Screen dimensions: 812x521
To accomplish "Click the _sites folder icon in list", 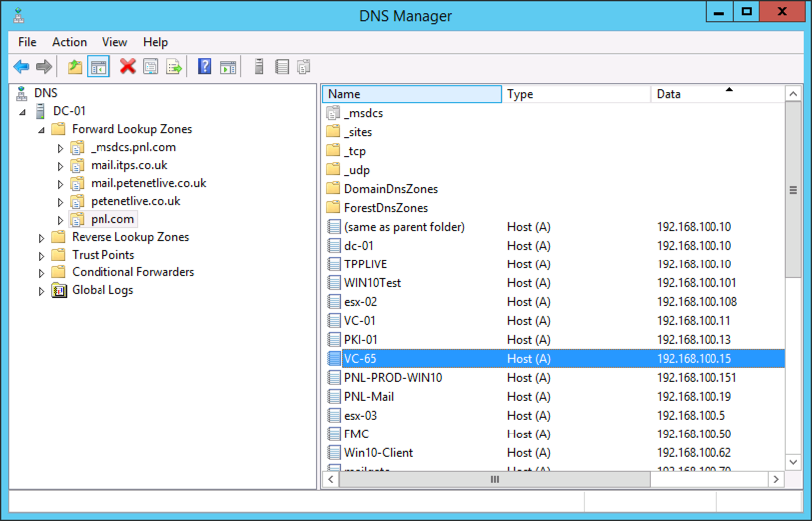I will point(334,132).
